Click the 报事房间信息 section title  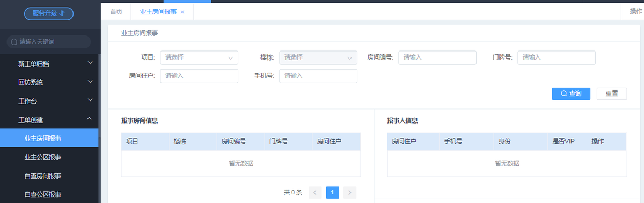tap(140, 121)
